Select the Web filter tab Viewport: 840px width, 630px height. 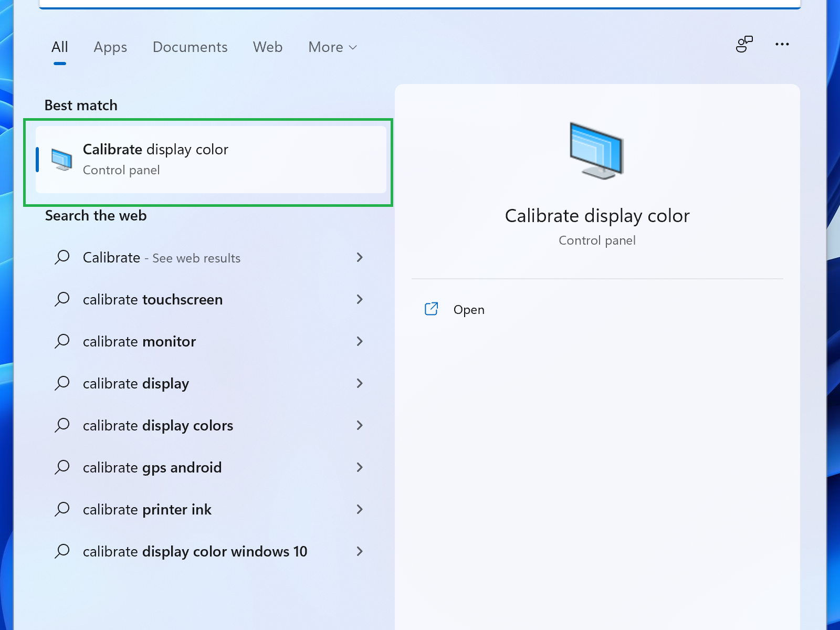pos(268,47)
